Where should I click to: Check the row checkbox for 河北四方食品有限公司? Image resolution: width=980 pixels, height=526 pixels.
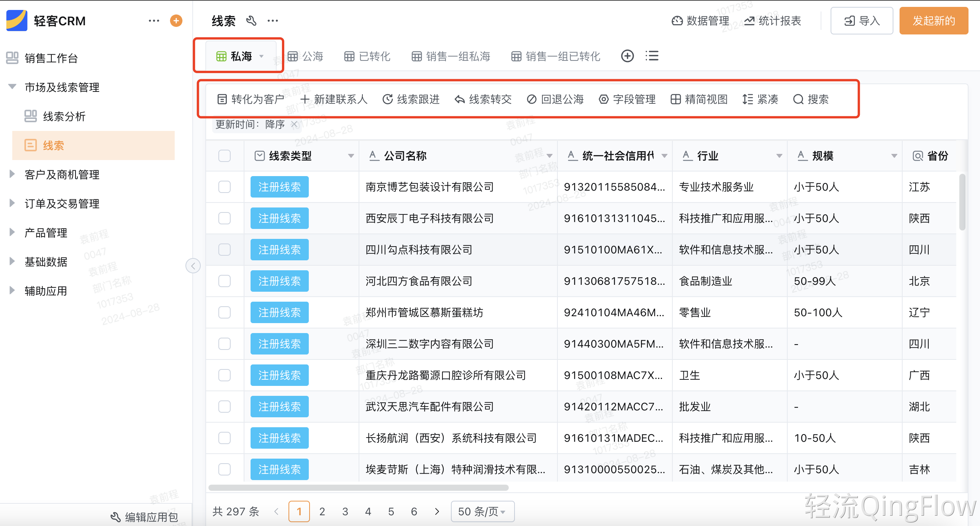point(224,281)
